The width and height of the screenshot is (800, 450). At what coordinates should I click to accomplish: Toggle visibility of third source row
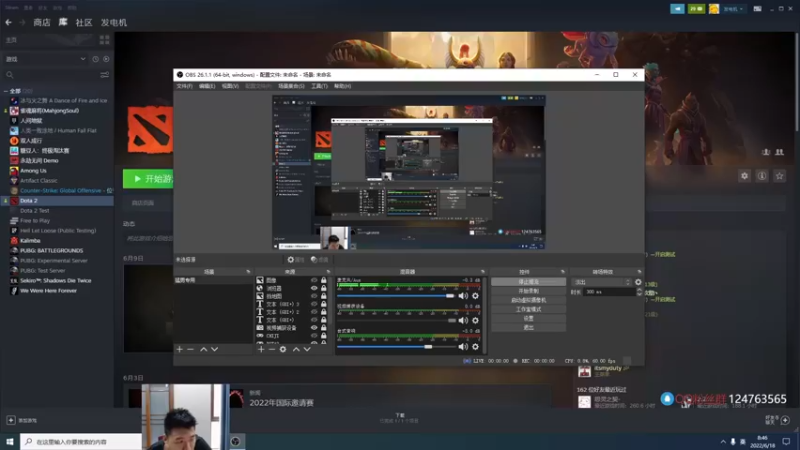(x=314, y=296)
